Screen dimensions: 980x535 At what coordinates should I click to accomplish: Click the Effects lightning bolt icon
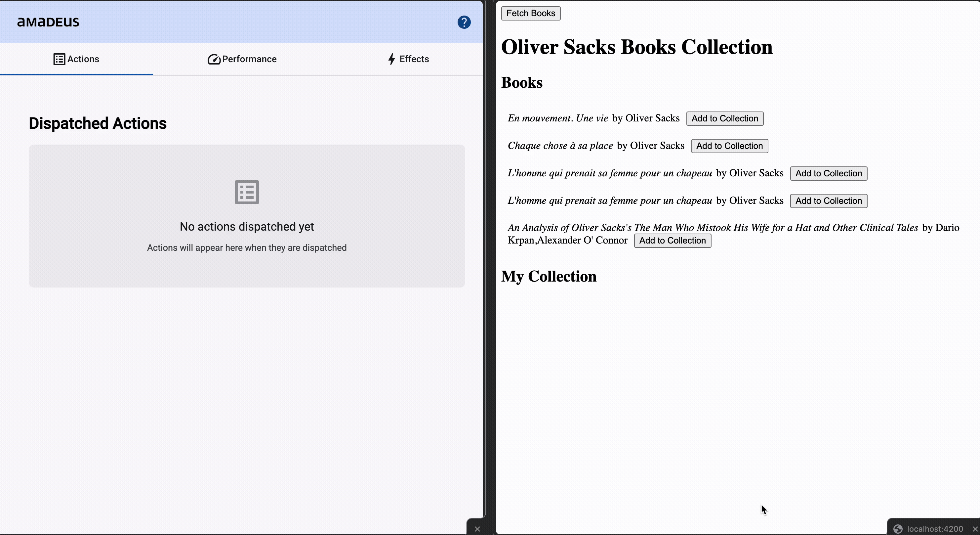[391, 59]
